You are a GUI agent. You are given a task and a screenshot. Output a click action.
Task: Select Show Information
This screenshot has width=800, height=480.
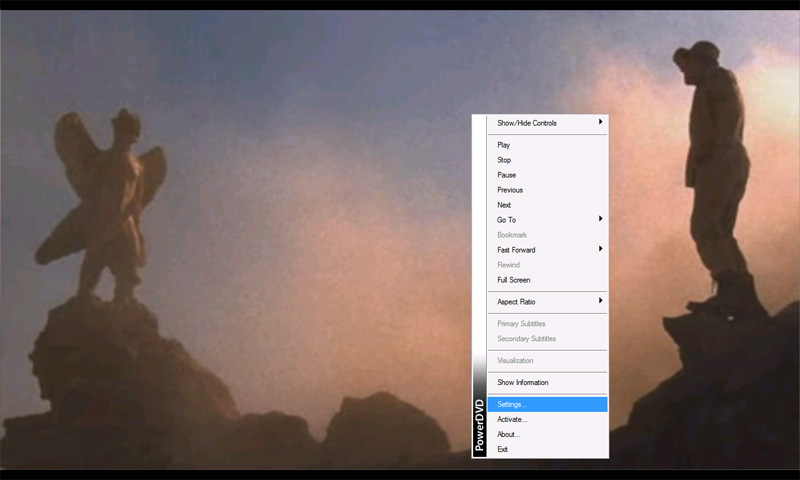click(x=547, y=383)
